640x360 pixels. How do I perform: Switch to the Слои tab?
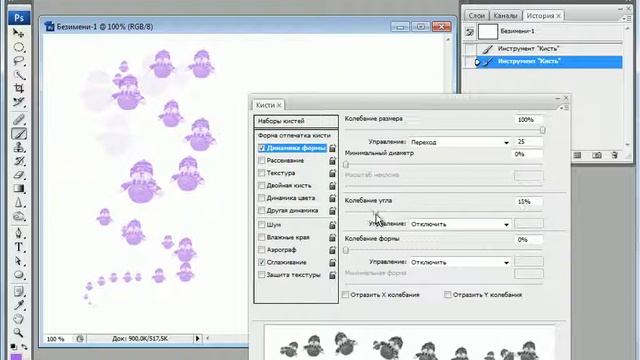pyautogui.click(x=476, y=16)
